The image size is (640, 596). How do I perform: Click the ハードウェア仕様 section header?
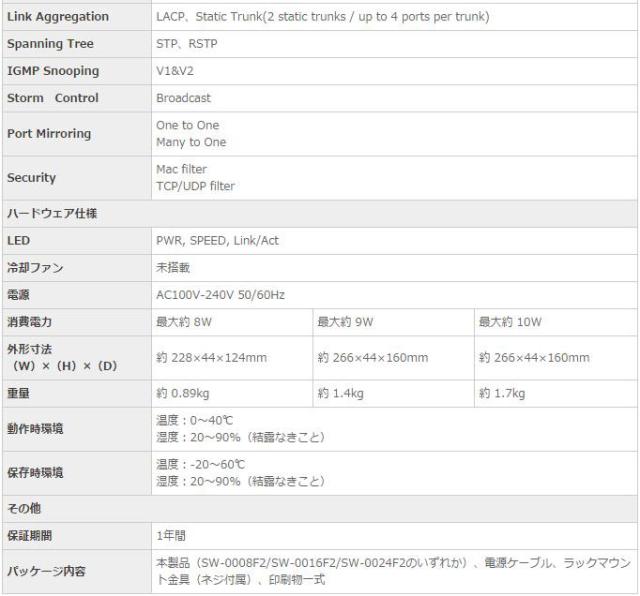tap(51, 214)
